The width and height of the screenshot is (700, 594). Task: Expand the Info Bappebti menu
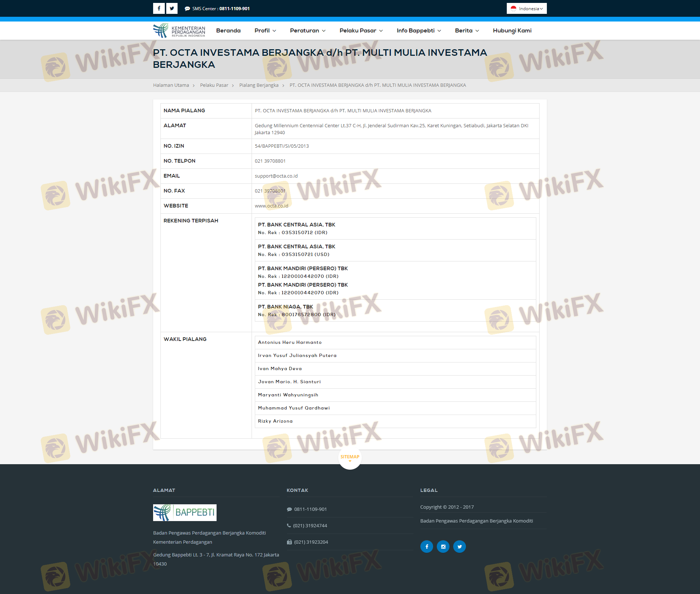tap(419, 31)
